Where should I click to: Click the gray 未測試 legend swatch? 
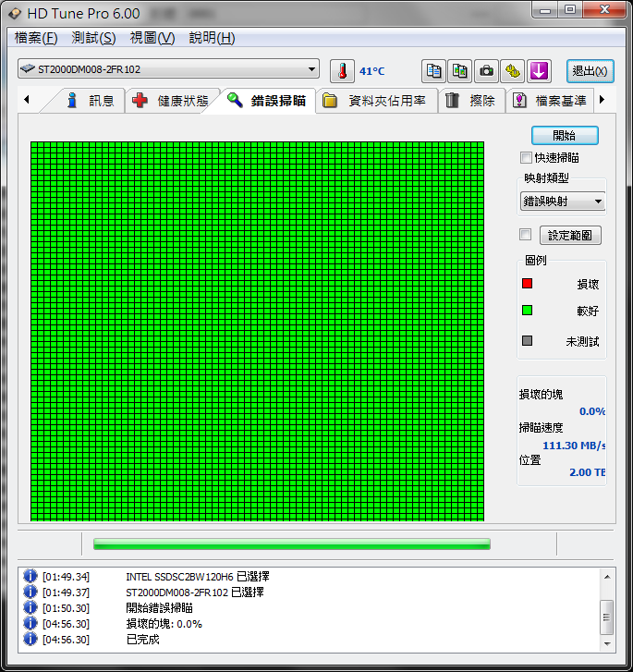click(527, 341)
